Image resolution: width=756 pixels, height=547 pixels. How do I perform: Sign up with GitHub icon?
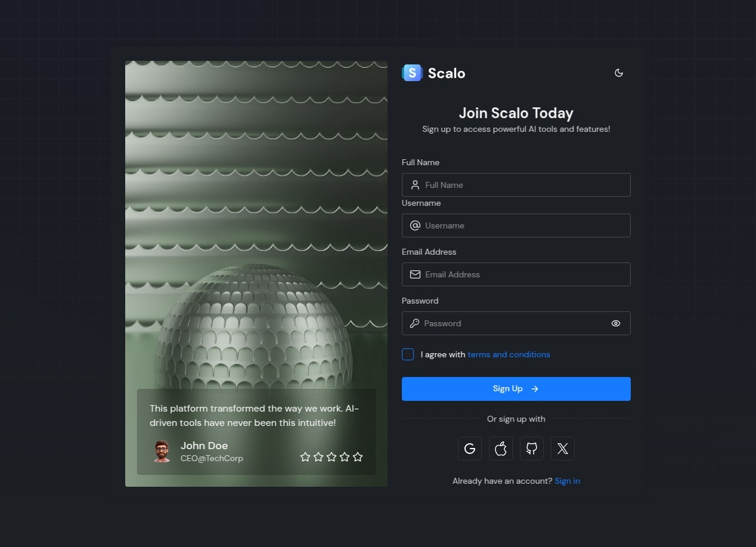point(532,449)
